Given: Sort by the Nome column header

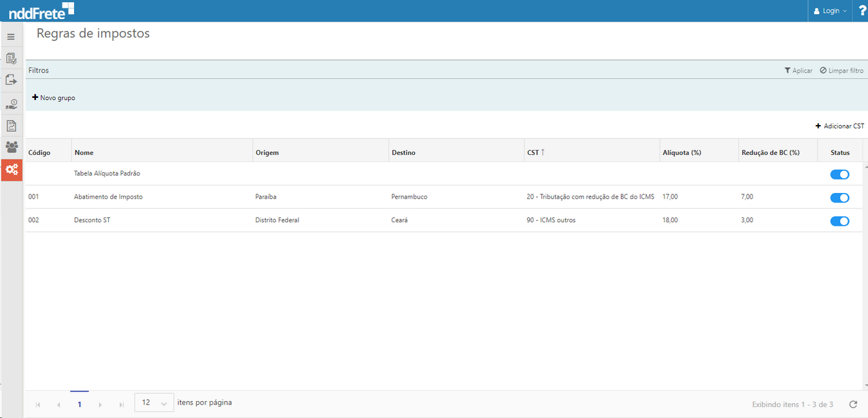Looking at the screenshot, I should tap(84, 153).
